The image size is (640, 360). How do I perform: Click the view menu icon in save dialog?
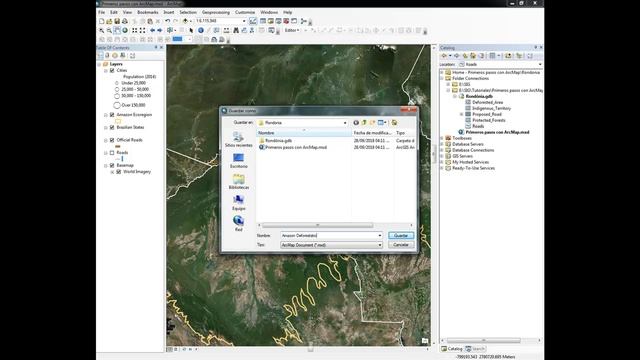pyautogui.click(x=382, y=122)
